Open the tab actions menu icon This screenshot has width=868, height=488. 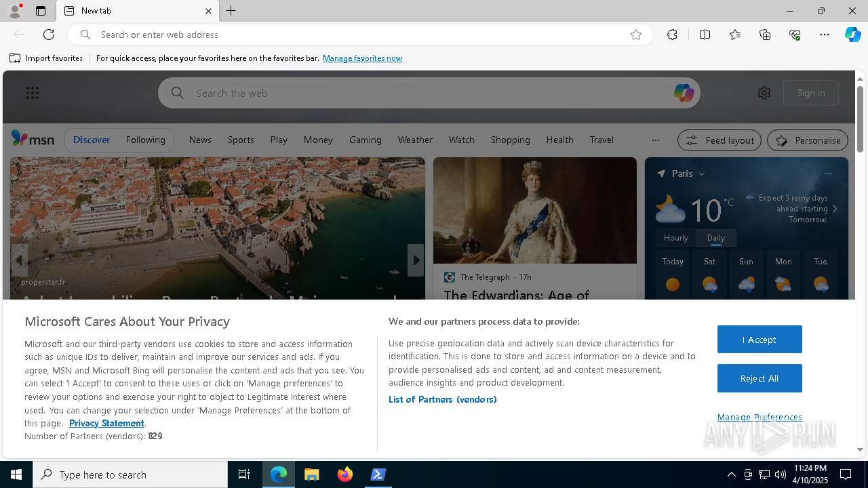(x=41, y=11)
